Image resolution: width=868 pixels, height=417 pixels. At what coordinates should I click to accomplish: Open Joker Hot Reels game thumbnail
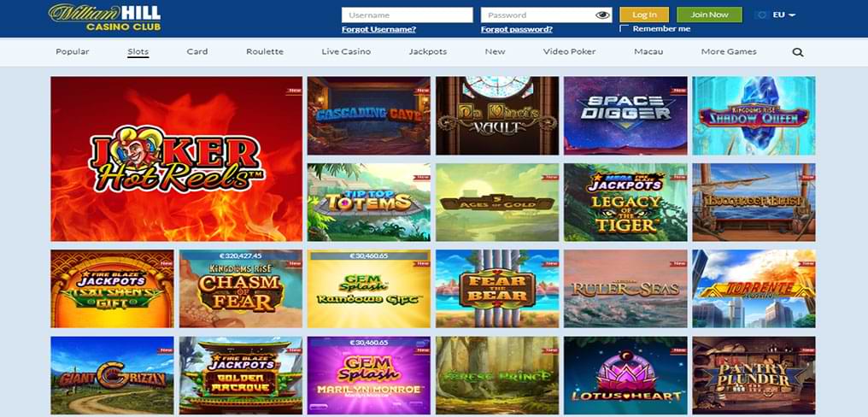click(177, 159)
